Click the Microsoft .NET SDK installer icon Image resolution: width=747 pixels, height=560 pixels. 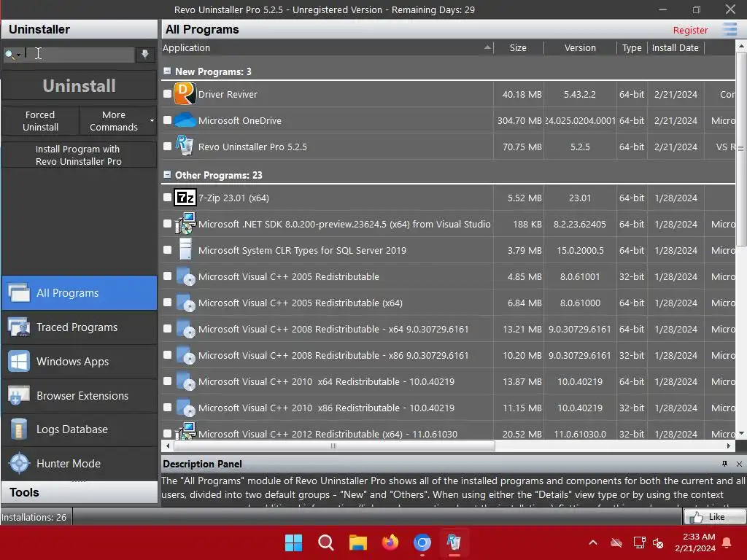185,223
